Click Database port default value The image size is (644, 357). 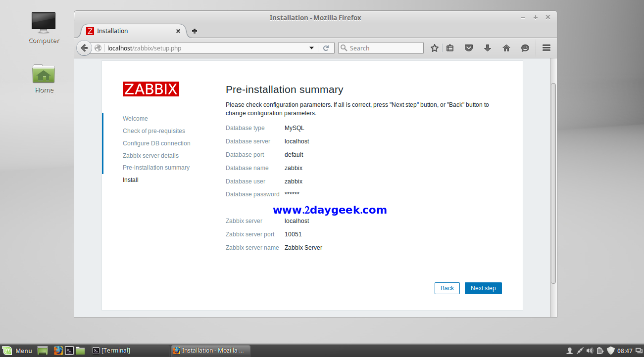(x=294, y=155)
